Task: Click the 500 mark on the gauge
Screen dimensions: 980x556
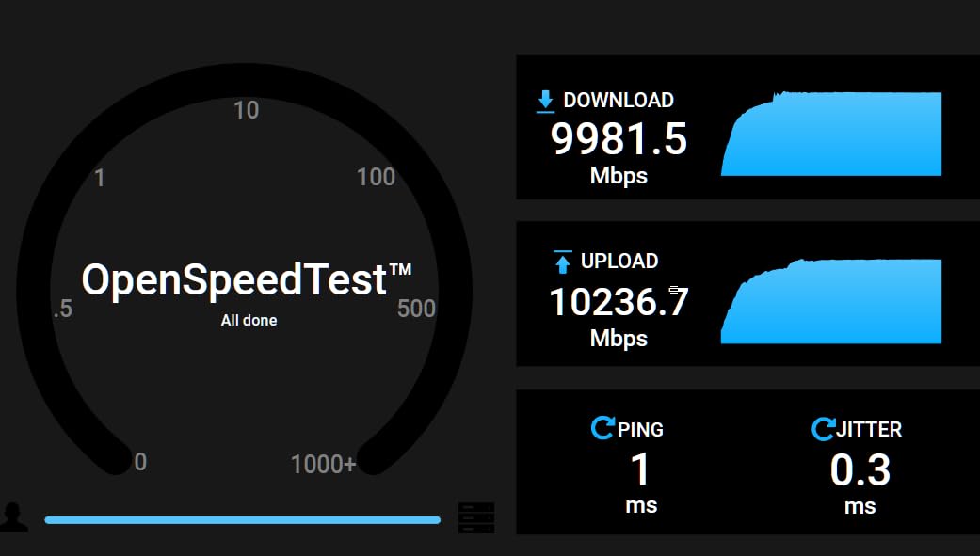Action: 416,309
